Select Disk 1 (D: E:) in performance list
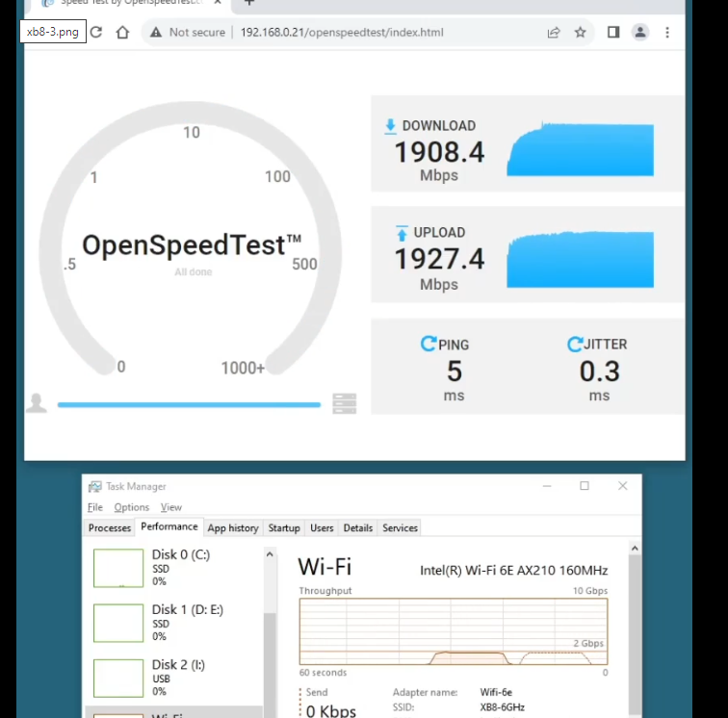This screenshot has height=718, width=728. click(174, 623)
